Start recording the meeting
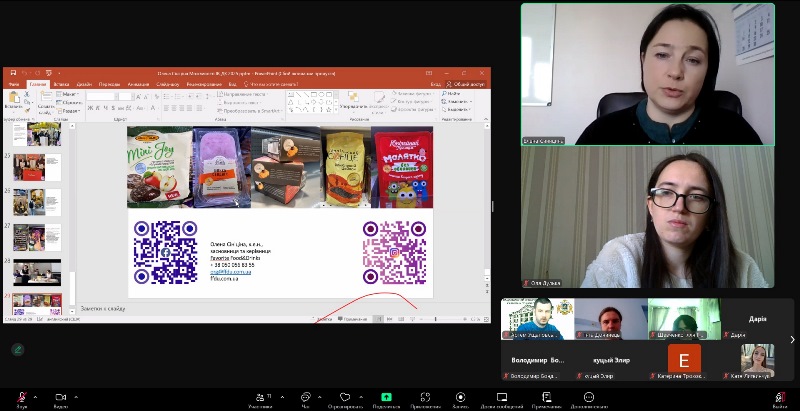This screenshot has width=800, height=411. [460, 397]
